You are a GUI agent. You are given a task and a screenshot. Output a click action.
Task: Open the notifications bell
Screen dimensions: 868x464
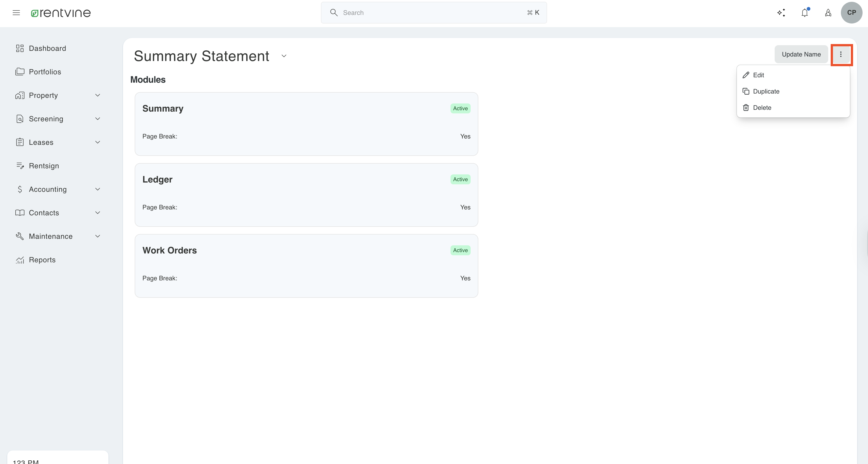(x=805, y=13)
